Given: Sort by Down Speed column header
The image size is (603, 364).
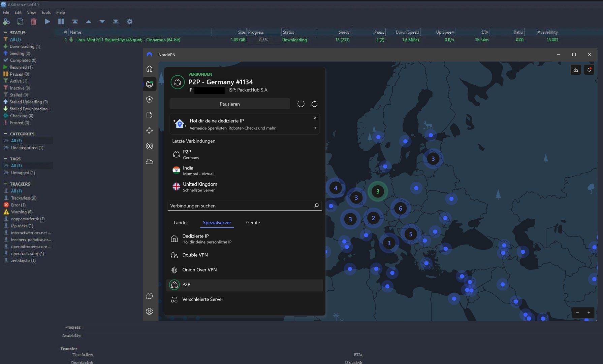Looking at the screenshot, I should tap(403, 32).
